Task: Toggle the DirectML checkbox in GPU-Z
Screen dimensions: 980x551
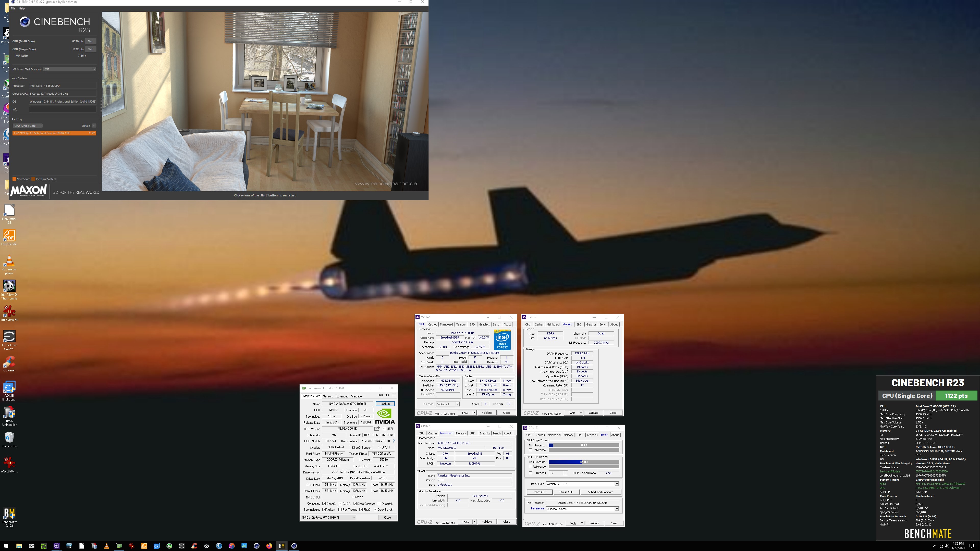Action: click(x=379, y=504)
